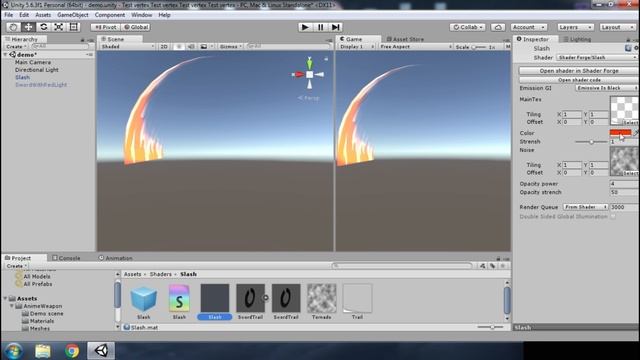Open the Shader selection dropdown
Viewport: 640px width, 360px height.
(x=597, y=58)
